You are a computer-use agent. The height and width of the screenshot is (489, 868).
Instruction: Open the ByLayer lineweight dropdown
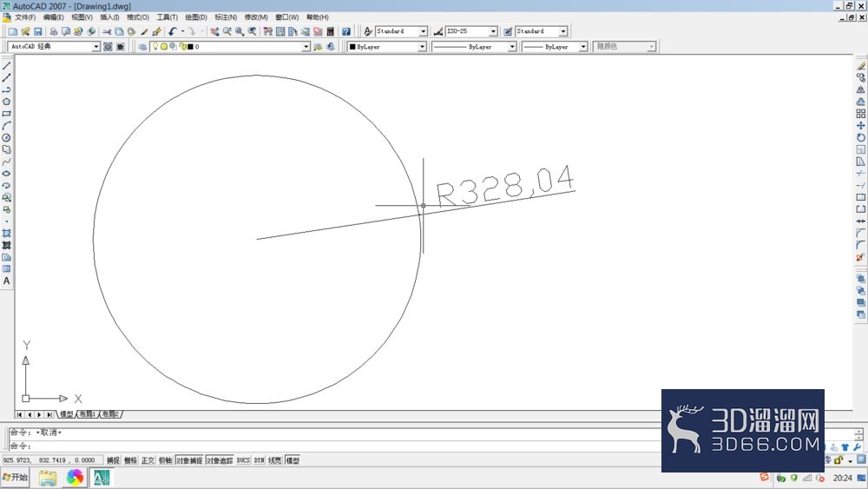583,47
